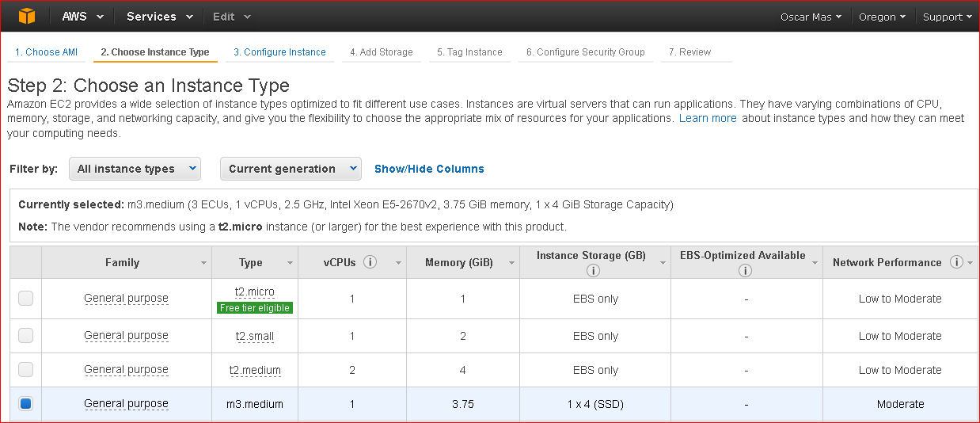This screenshot has width=980, height=423.
Task: Click 3.75 memory value cell
Action: click(x=463, y=404)
